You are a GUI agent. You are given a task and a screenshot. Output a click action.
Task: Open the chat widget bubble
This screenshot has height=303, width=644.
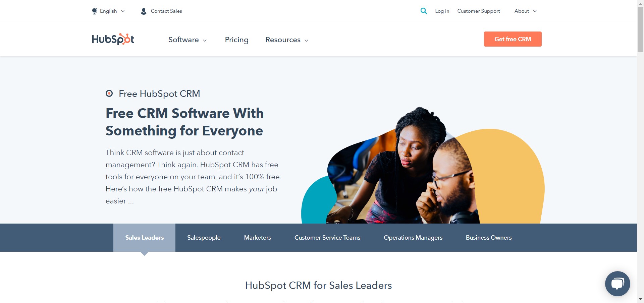coord(618,284)
